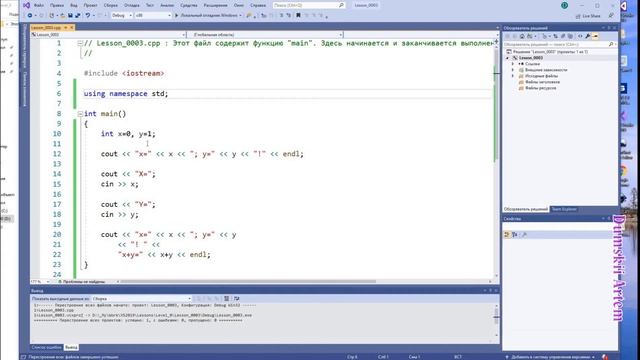This screenshot has height=360, width=640.
Task: Open the x86 platform dropdown
Action: pyautogui.click(x=153, y=16)
